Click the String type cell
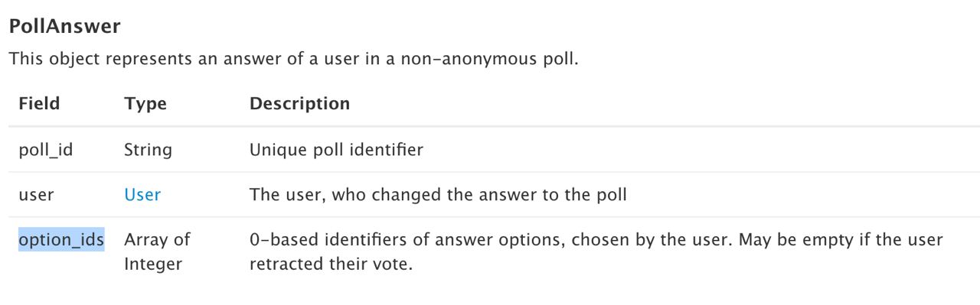The height and width of the screenshot is (305, 980). pyautogui.click(x=148, y=150)
